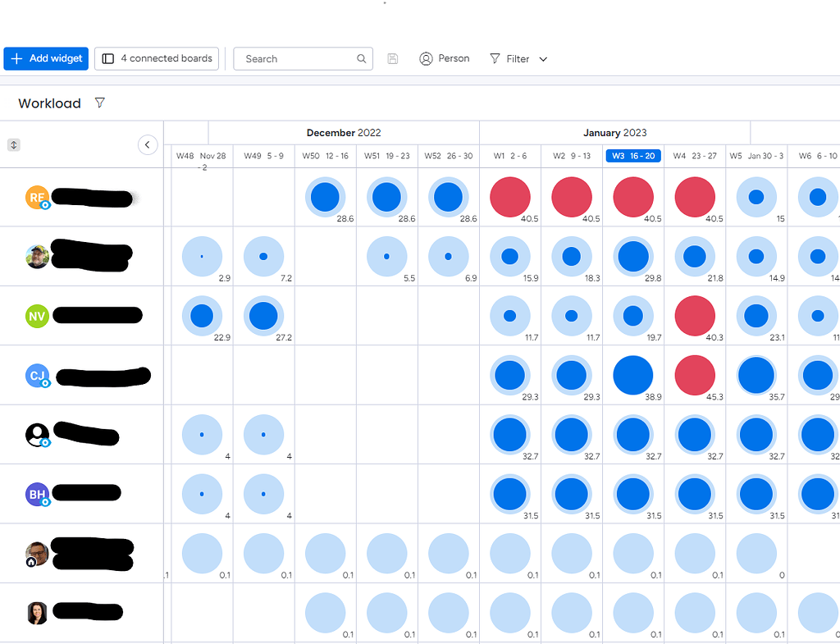Open the Person filter

[x=444, y=58]
